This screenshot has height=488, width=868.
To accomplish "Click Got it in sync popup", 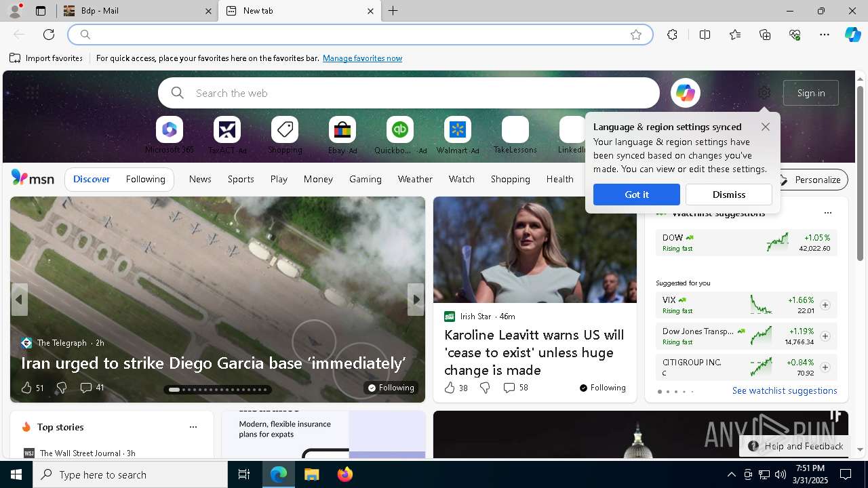I will coord(637,195).
